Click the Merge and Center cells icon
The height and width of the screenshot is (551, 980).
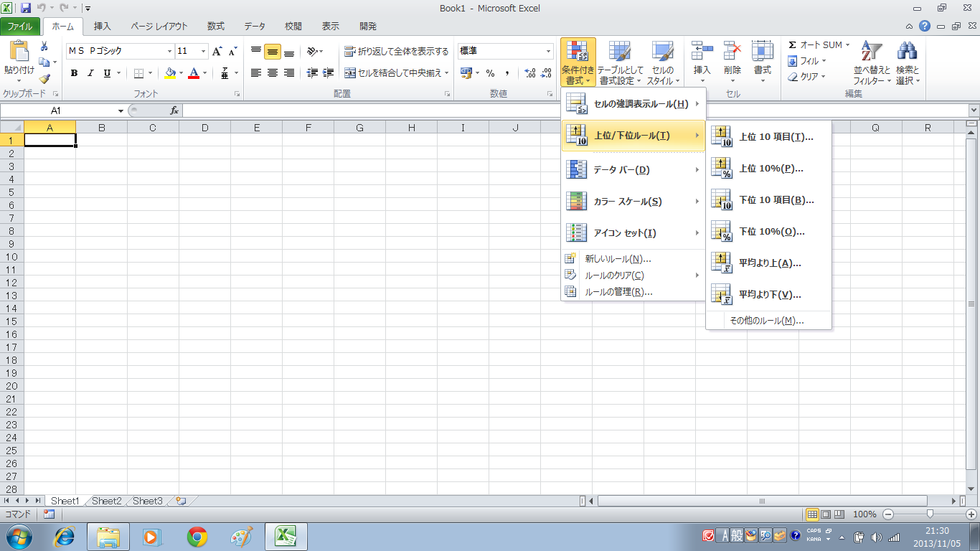[x=349, y=73]
